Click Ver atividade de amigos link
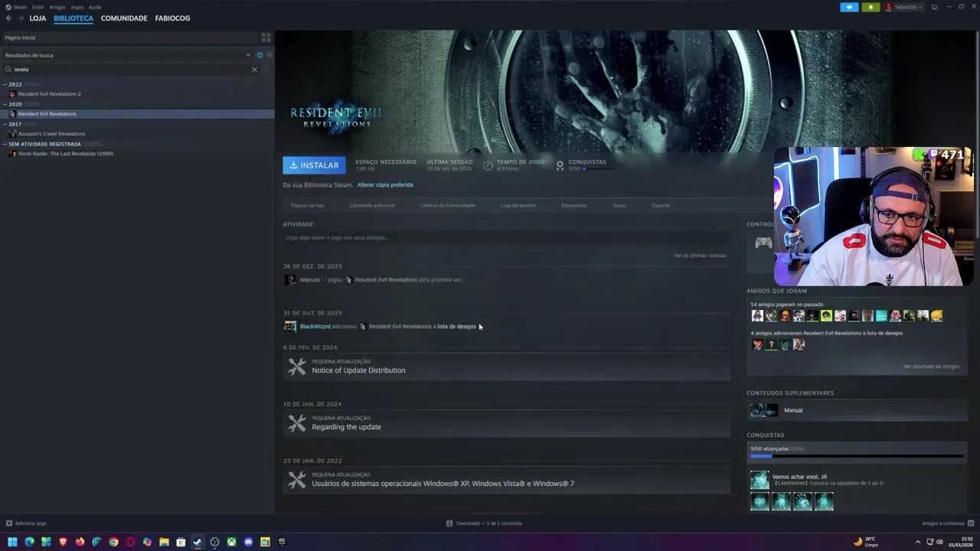Viewport: 980px width, 551px height. pos(931,367)
